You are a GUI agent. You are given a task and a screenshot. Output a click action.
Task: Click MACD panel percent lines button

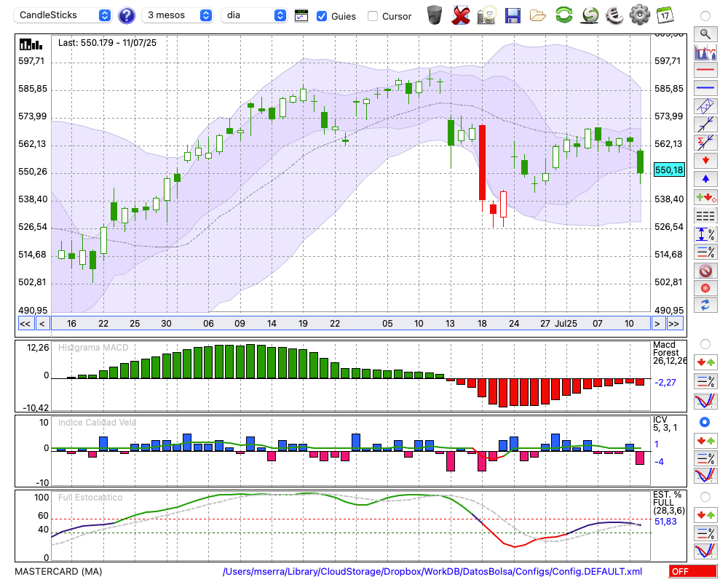click(705, 381)
